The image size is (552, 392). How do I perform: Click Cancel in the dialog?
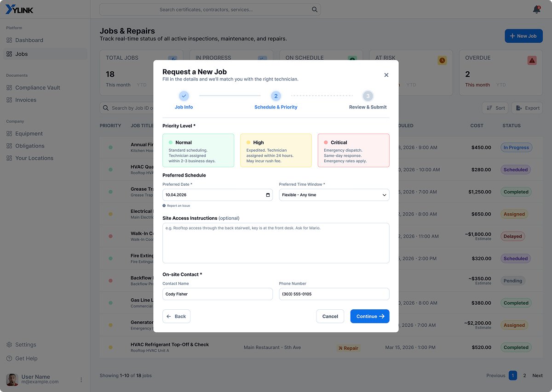tap(330, 316)
